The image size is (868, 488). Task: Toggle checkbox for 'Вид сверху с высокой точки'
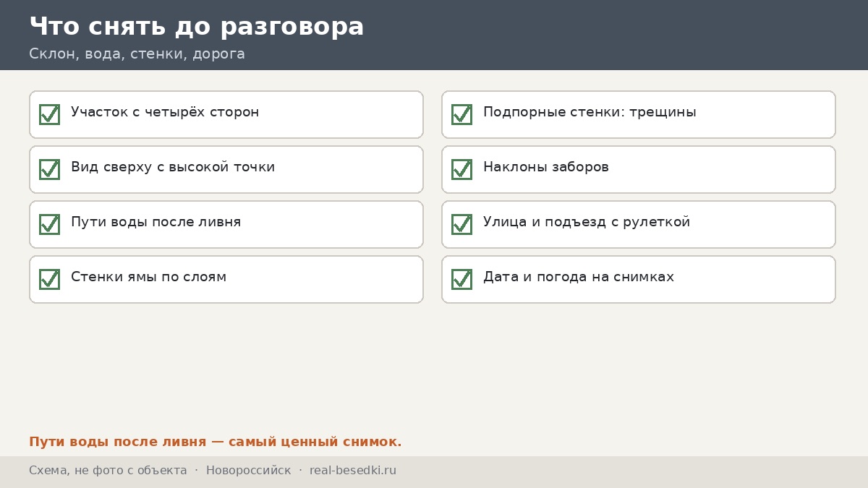(x=49, y=169)
